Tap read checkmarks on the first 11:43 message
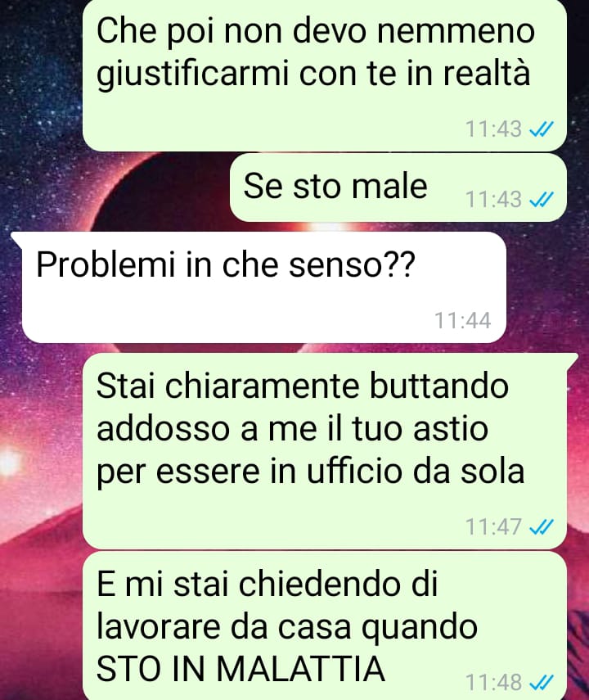589x700 pixels. pyautogui.click(x=541, y=129)
